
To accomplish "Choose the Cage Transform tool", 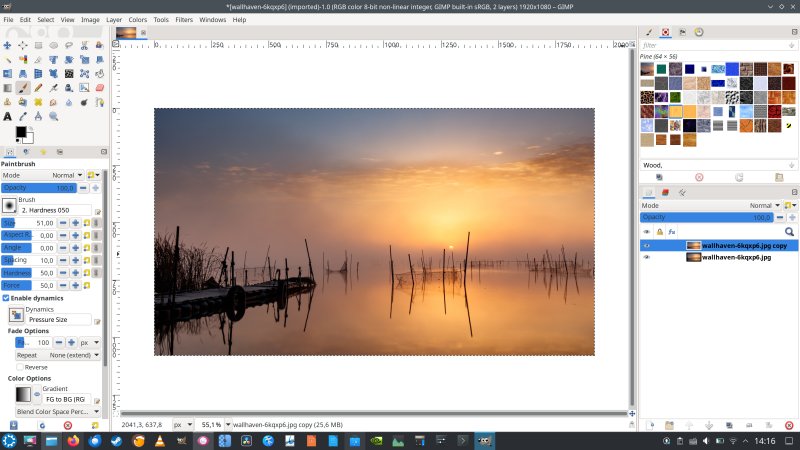I will click(84, 74).
